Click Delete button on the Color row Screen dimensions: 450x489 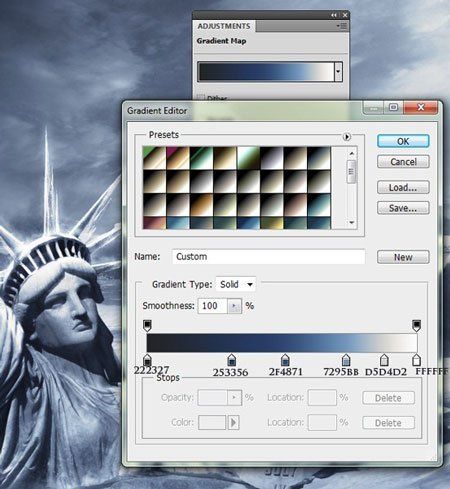388,423
